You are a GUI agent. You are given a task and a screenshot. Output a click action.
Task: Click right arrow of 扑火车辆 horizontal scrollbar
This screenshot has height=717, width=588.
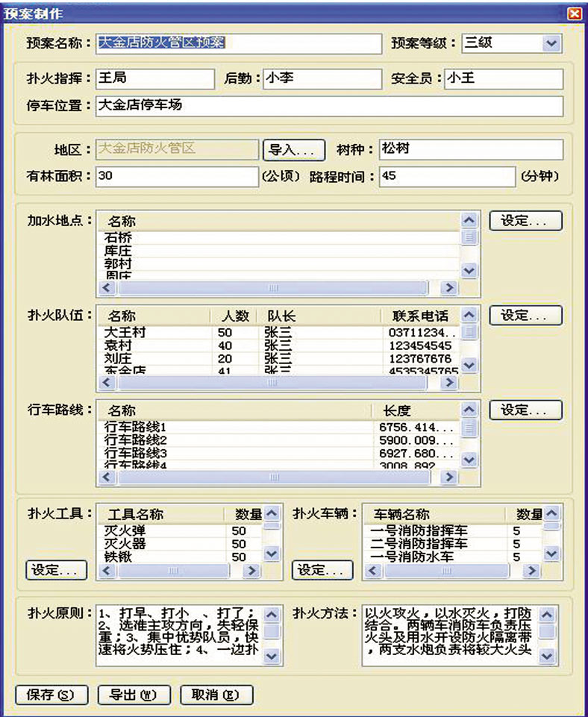[531, 571]
